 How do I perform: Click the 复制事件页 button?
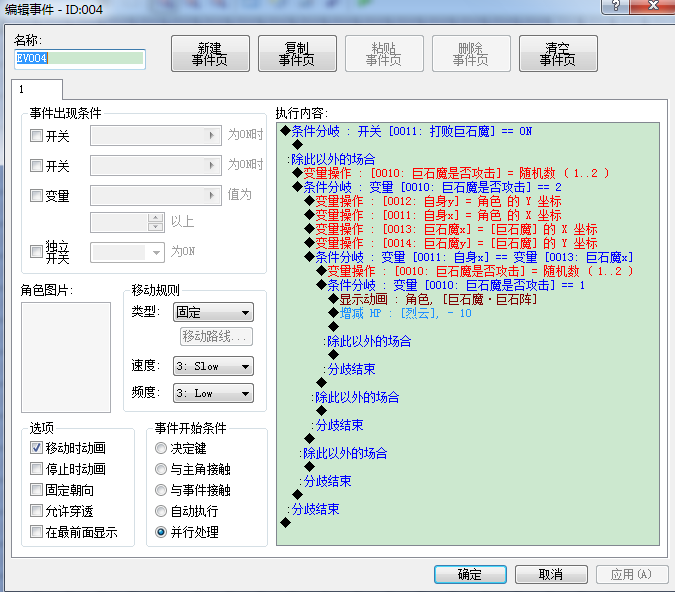coord(297,53)
